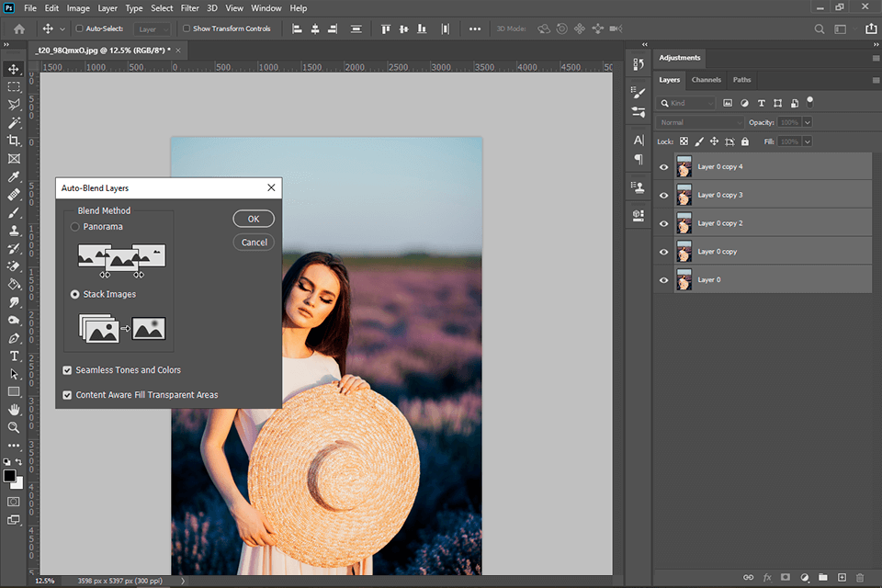The width and height of the screenshot is (882, 588).
Task: Activate the Zoom tool
Action: coord(14,427)
